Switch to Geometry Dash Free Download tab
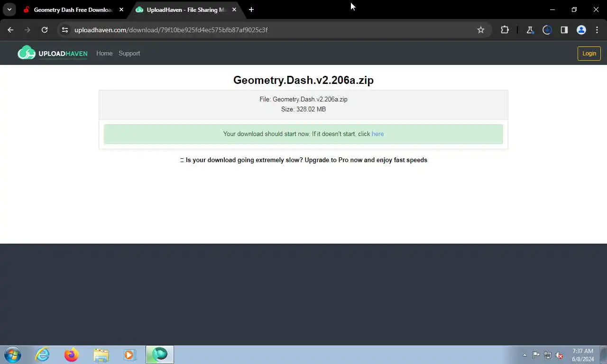Image resolution: width=607 pixels, height=364 pixels. click(74, 9)
